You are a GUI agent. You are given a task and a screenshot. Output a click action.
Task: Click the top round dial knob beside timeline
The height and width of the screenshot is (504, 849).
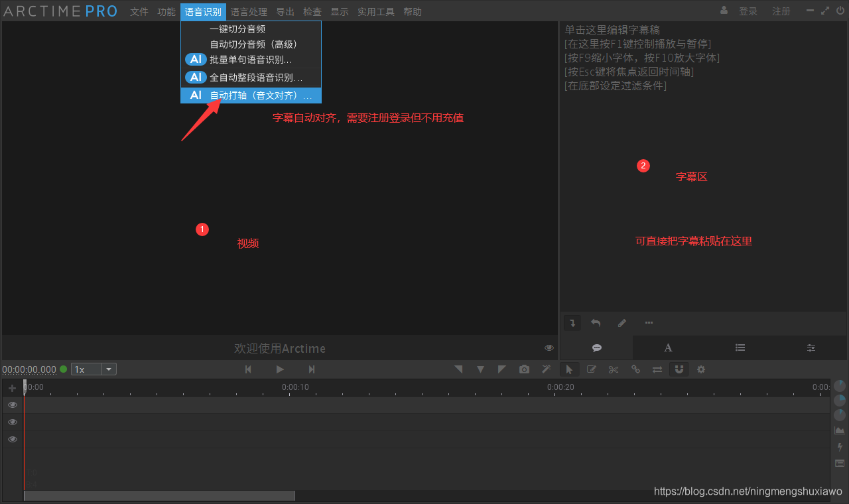coord(840,385)
